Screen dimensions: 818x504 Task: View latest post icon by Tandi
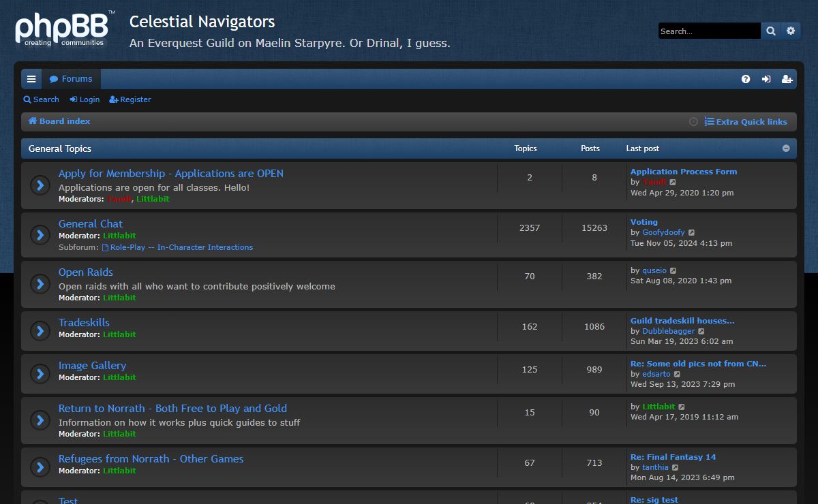coord(673,183)
